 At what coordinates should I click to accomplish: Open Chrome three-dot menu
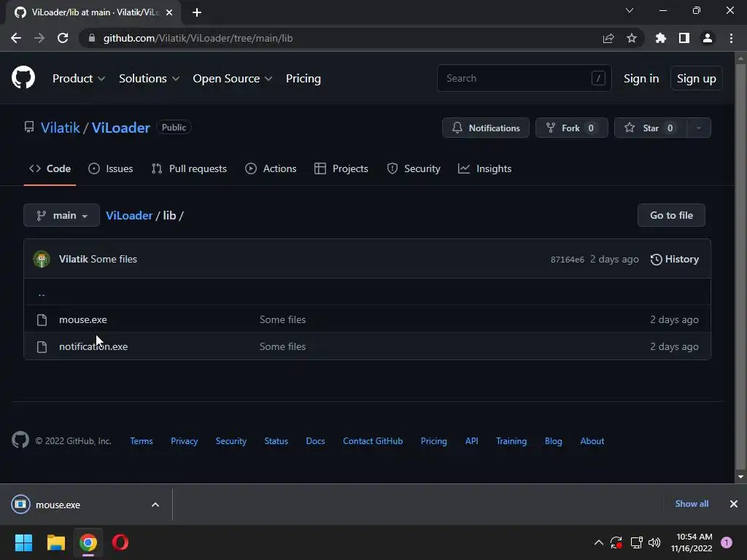(731, 38)
